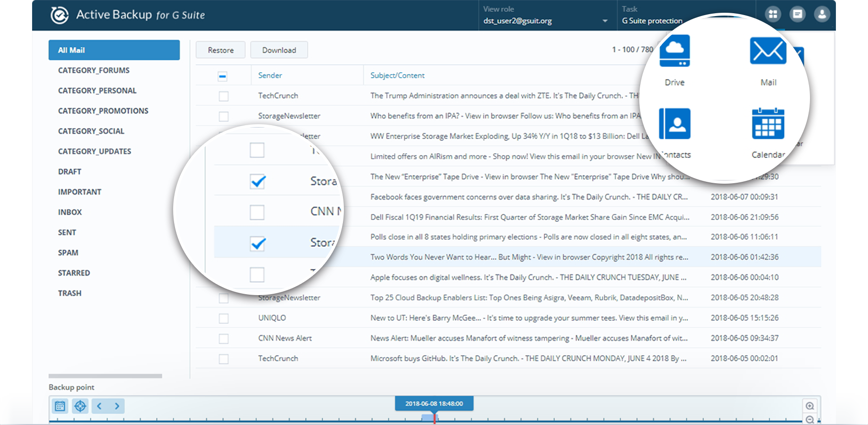Click the 2018-06-08 18:48:00 timeline marker

pyautogui.click(x=434, y=404)
